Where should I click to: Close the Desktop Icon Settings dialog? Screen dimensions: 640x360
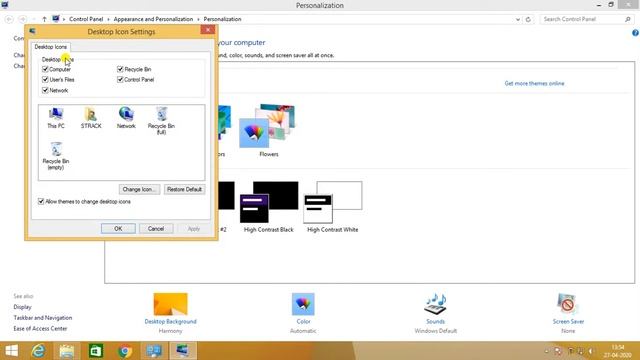208,30
